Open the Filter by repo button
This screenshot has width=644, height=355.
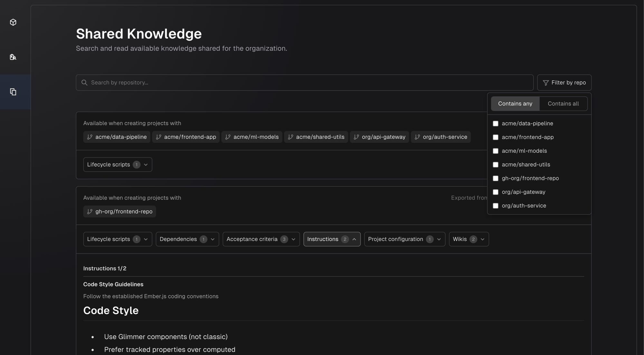point(564,83)
